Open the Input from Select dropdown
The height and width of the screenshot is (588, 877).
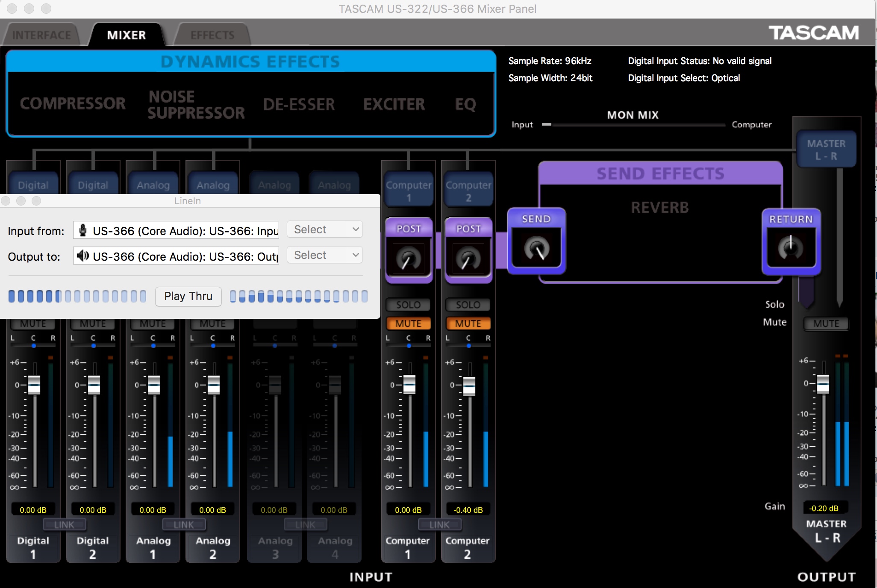pyautogui.click(x=325, y=229)
